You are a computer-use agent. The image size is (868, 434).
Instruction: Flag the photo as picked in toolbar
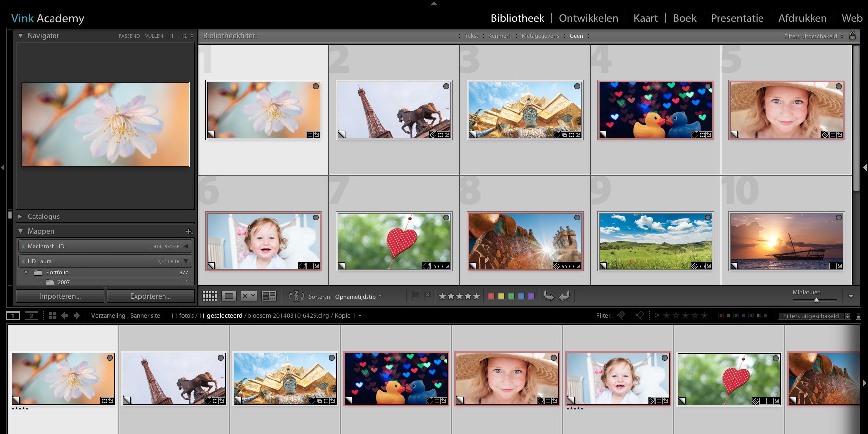pyautogui.click(x=415, y=296)
